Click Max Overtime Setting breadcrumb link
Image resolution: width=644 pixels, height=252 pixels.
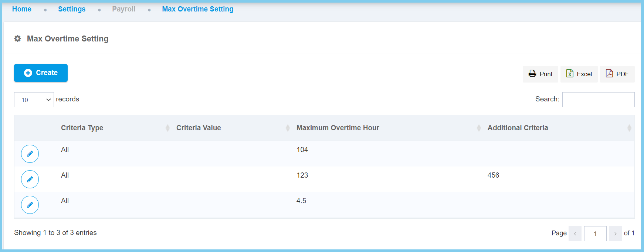pos(198,9)
